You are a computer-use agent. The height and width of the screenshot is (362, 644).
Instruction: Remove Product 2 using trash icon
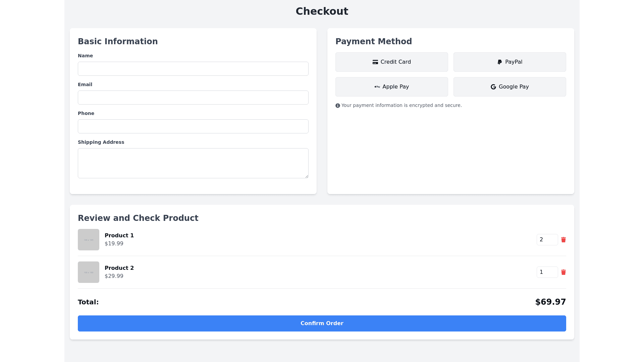coord(563,272)
